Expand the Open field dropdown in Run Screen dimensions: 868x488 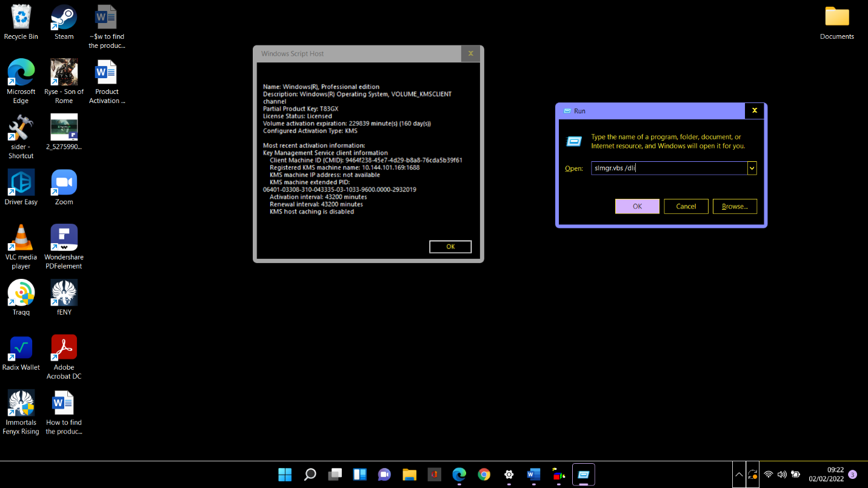752,168
